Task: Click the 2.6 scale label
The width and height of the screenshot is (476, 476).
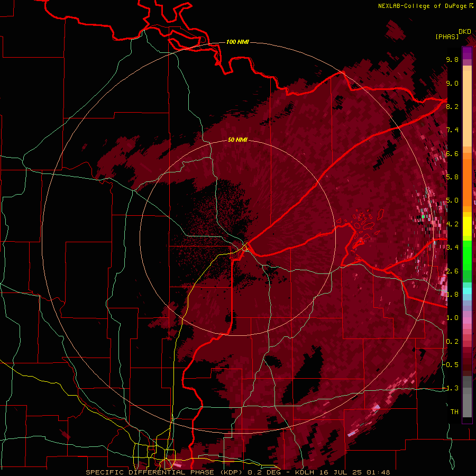Action: click(x=452, y=271)
